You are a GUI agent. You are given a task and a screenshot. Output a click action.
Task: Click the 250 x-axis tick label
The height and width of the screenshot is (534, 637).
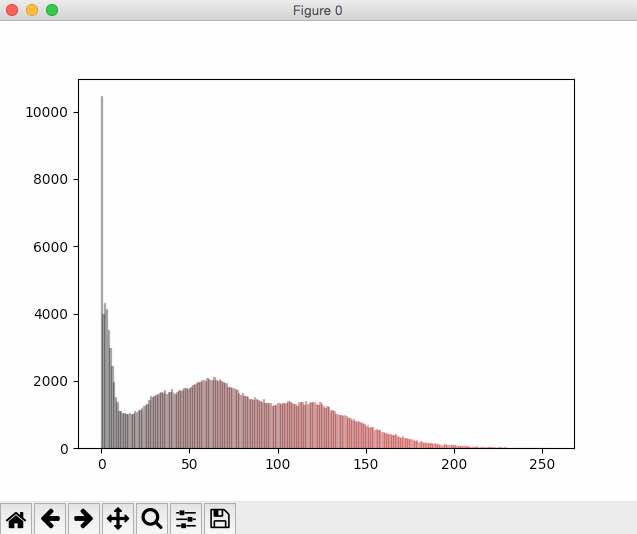click(x=542, y=464)
